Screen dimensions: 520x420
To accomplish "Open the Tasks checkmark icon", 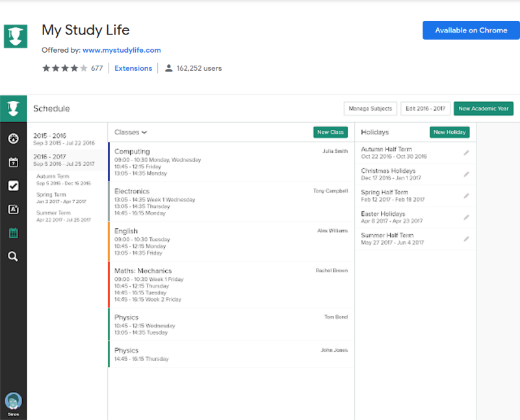I will click(x=13, y=185).
